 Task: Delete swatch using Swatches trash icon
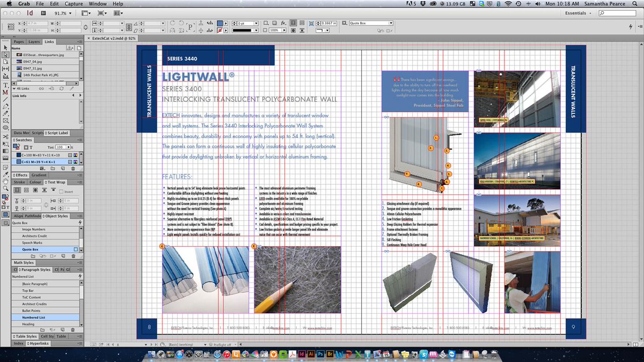73,168
